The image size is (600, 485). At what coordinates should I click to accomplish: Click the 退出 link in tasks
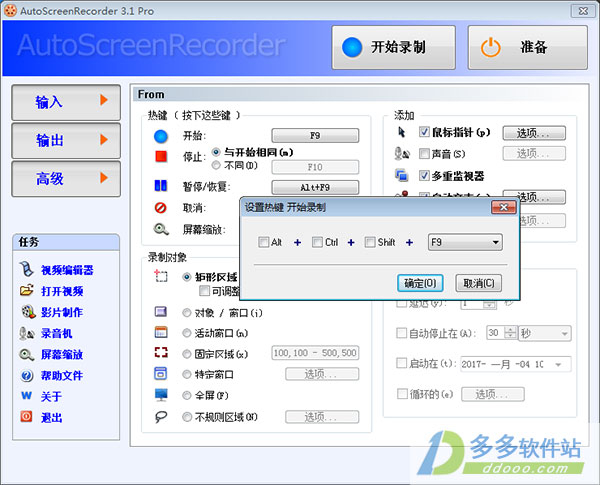(x=52, y=418)
